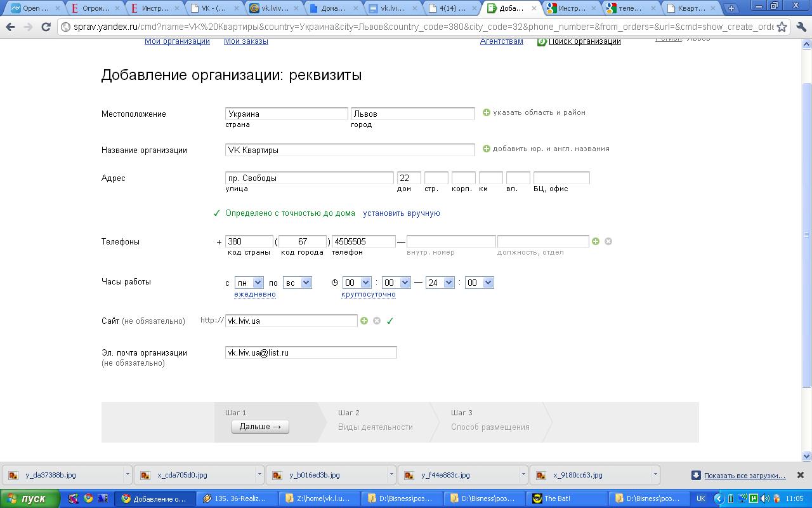
Task: Click the phone number field '4505505'
Action: pyautogui.click(x=363, y=241)
